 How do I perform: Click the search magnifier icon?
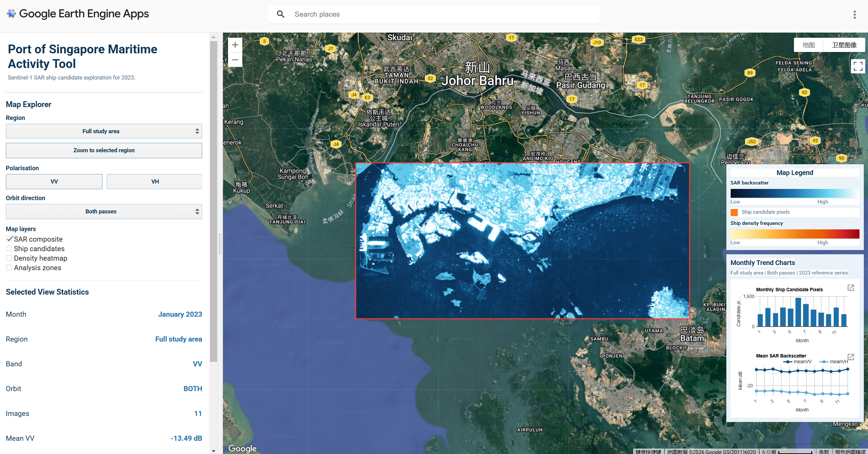click(x=281, y=14)
